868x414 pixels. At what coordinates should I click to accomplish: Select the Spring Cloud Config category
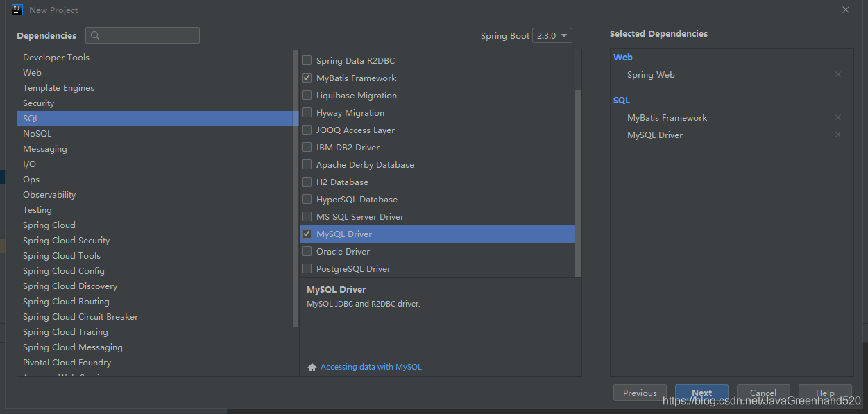pyautogui.click(x=158, y=270)
